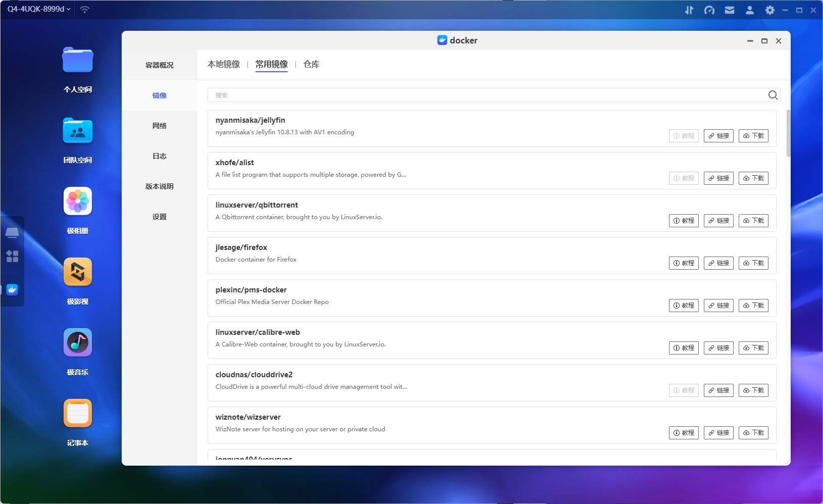Open 容器概况 in the sidebar

tap(160, 65)
